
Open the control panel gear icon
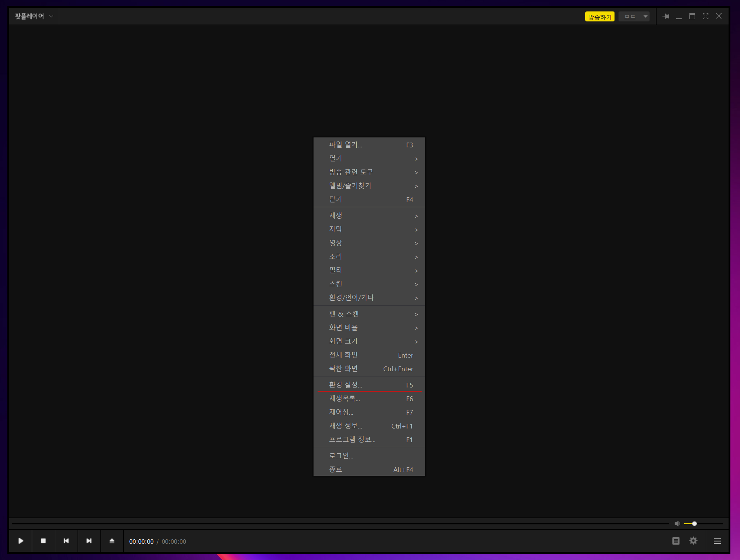tap(693, 541)
